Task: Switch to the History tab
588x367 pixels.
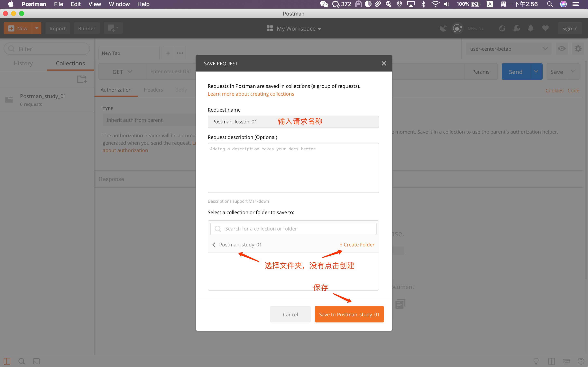Action: click(23, 63)
